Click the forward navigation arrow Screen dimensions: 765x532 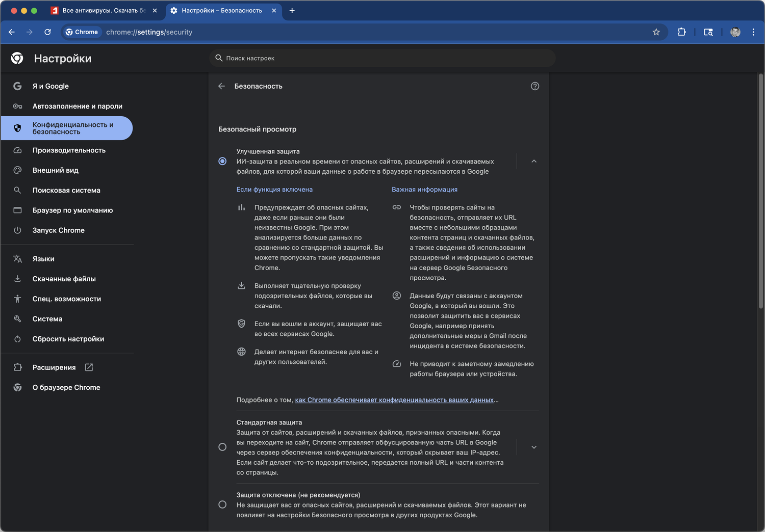[30, 32]
